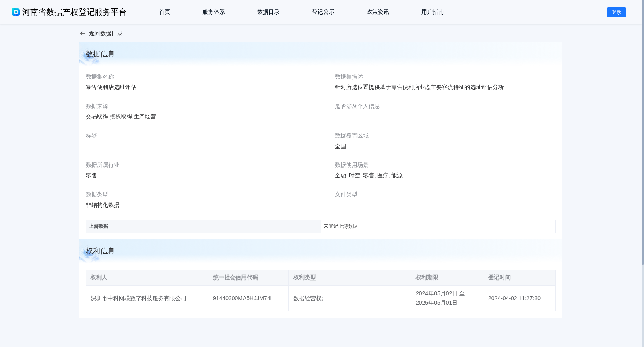The width and height of the screenshot is (644, 347).
Task: Select the 零售便利店选址评估 dataset name
Action: pos(111,87)
